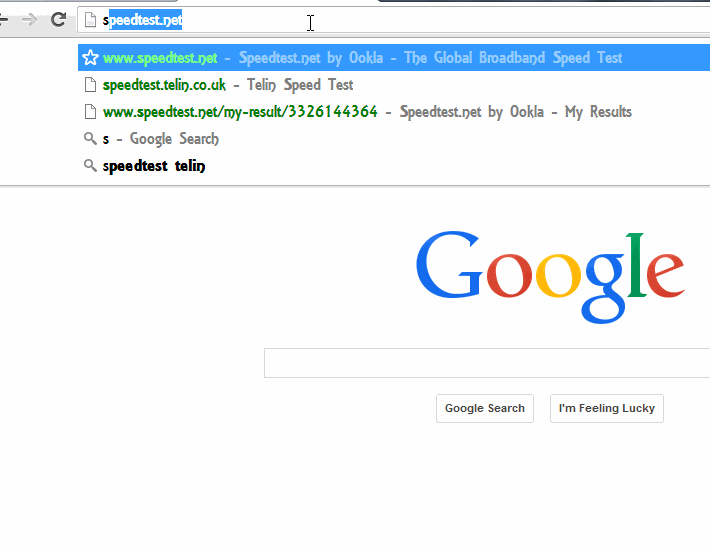710x552 pixels.
Task: Click magnifier icon beside 'speedtest telin'
Action: [x=91, y=166]
